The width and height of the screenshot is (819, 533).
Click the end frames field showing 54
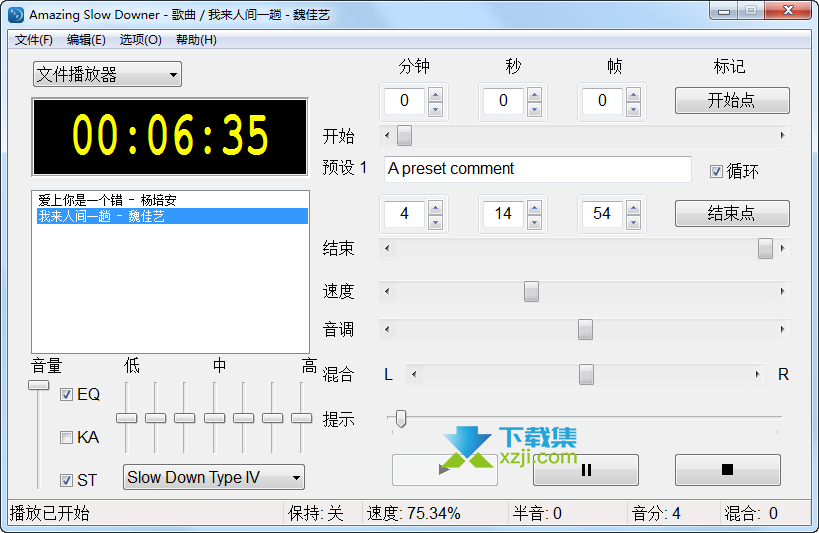pos(602,213)
